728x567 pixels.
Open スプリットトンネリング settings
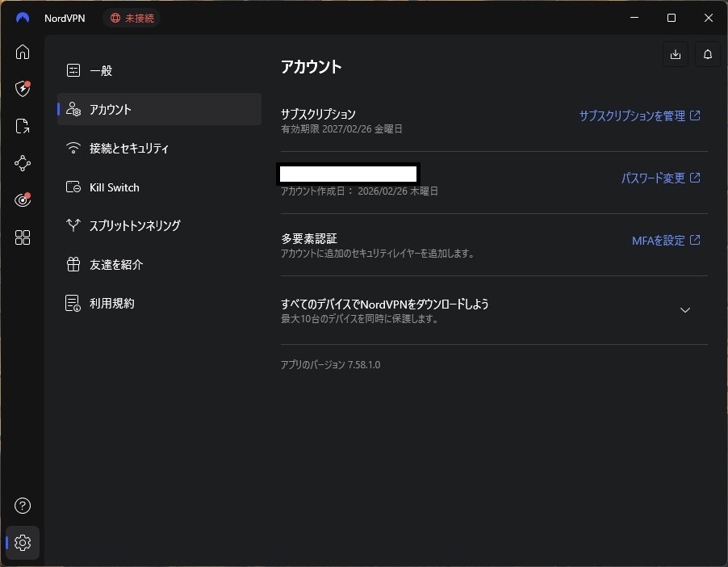coord(135,226)
